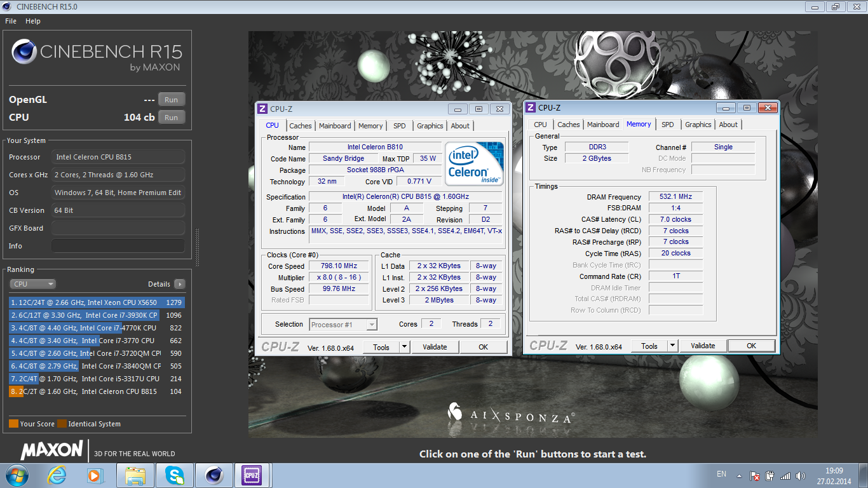The height and width of the screenshot is (488, 868).
Task: Click the network signal tray icon
Action: 785,475
